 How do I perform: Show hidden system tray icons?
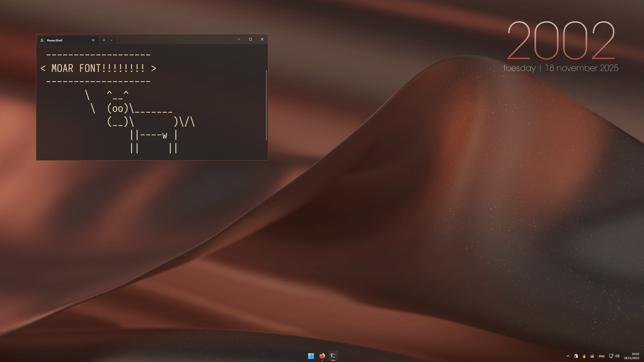(x=568, y=356)
